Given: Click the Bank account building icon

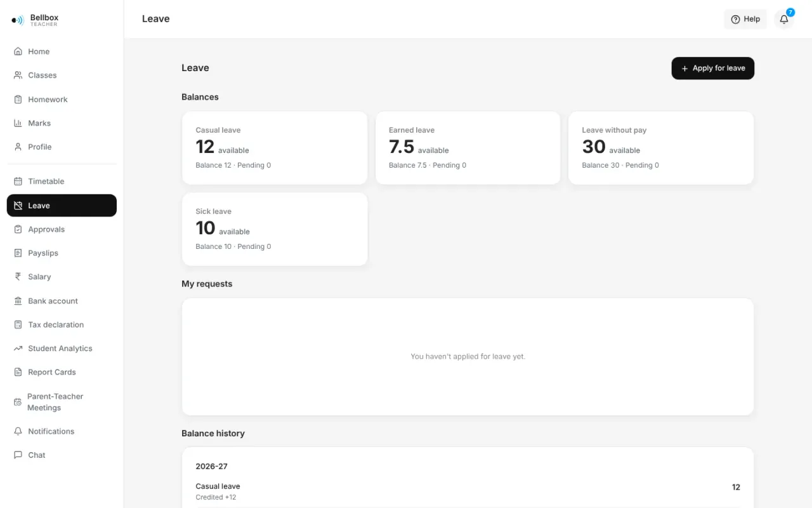Looking at the screenshot, I should [18, 301].
